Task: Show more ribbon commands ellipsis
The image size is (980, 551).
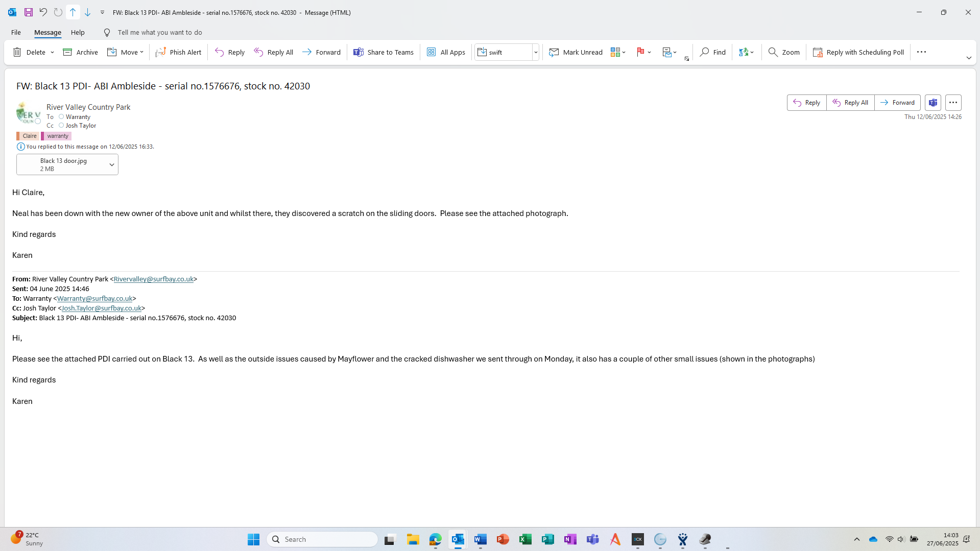Action: pos(921,52)
